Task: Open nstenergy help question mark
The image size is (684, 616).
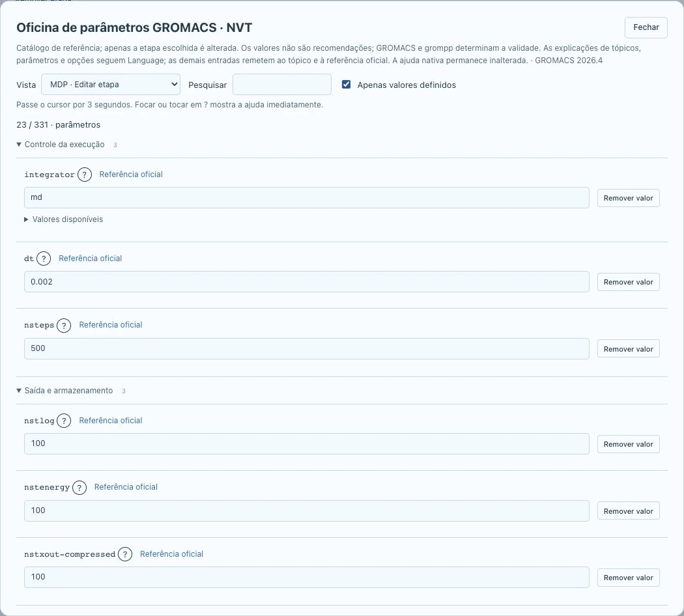Action: (79, 487)
